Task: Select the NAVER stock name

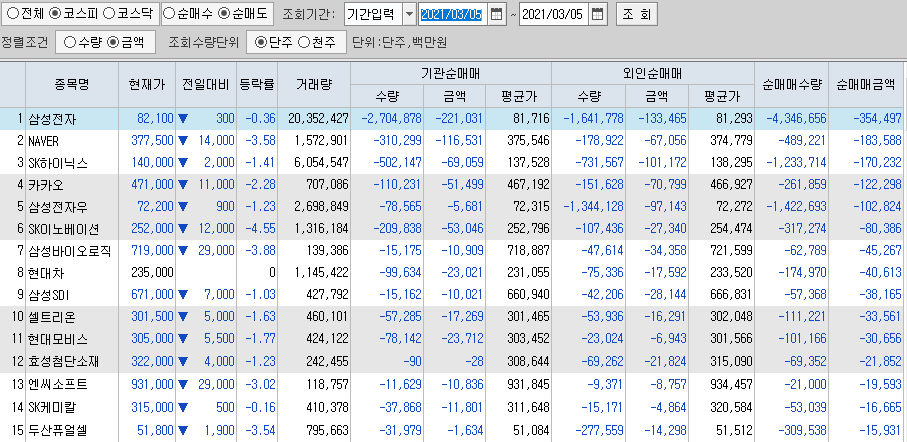Action: click(43, 141)
